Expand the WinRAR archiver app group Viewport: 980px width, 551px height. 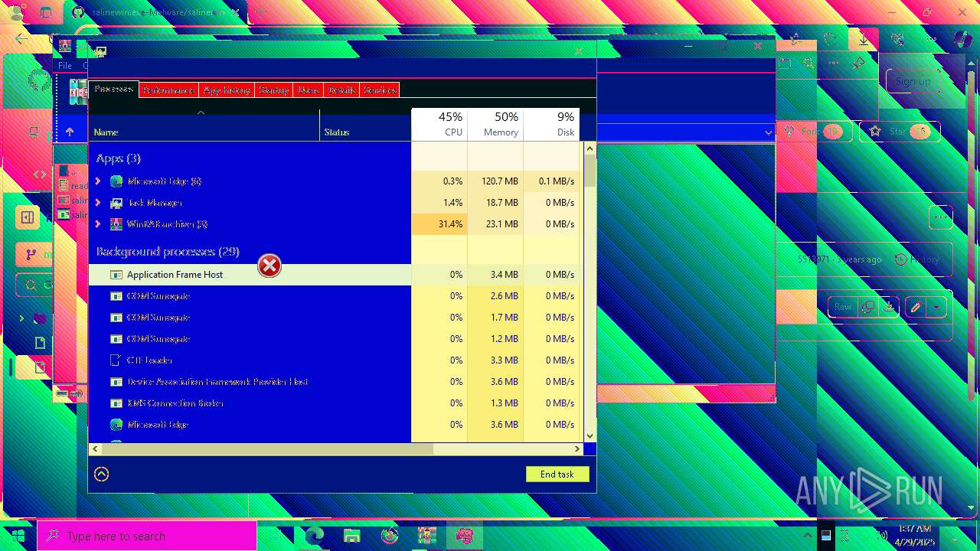tap(97, 224)
